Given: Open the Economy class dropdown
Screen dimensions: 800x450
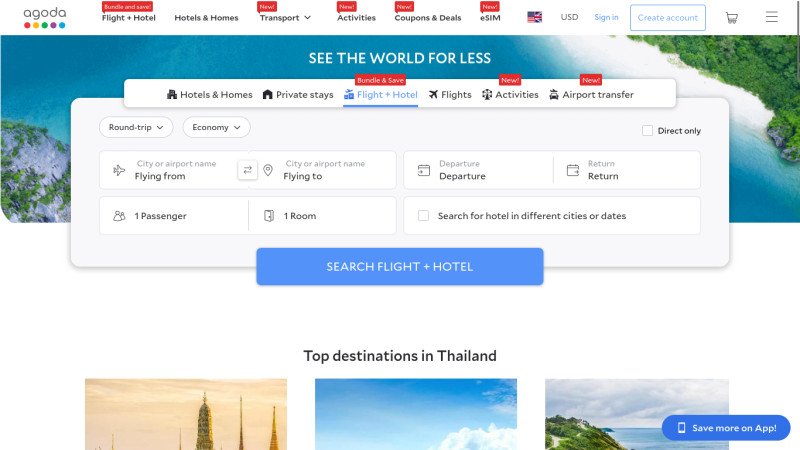Looking at the screenshot, I should 216,127.
